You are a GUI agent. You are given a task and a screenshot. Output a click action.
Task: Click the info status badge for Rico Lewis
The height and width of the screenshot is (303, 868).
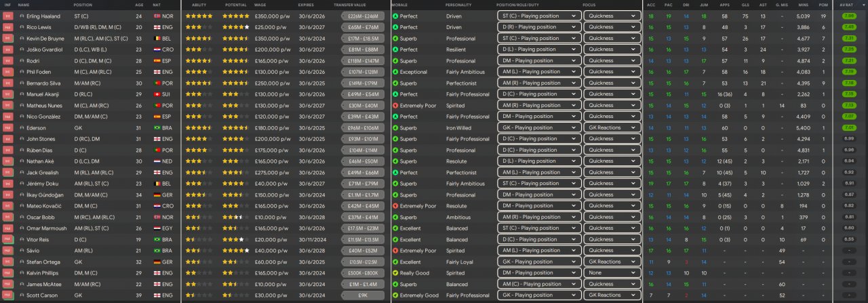(x=7, y=26)
